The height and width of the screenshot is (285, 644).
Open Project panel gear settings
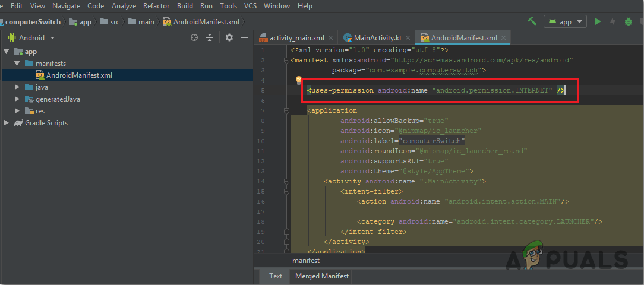pyautogui.click(x=229, y=37)
